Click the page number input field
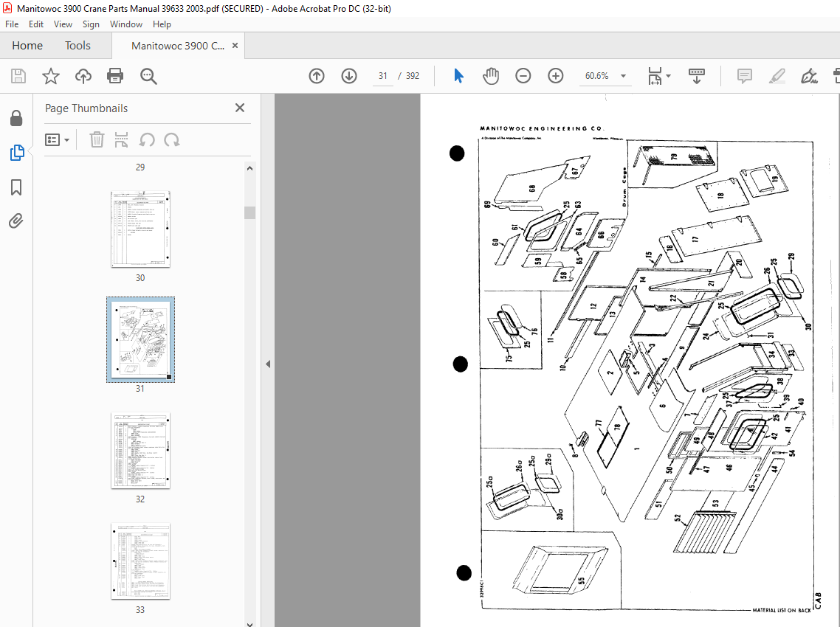This screenshot has width=840, height=627. pos(382,76)
